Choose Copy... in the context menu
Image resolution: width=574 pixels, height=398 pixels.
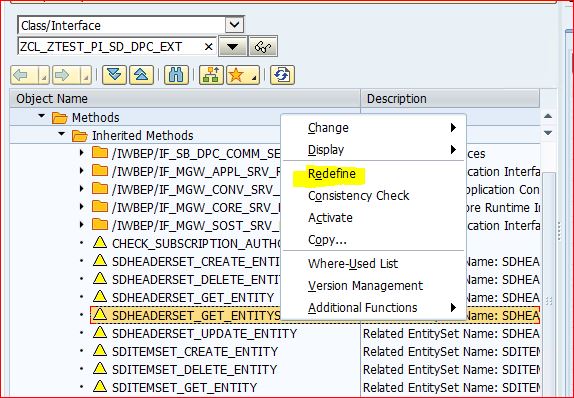tap(373, 239)
